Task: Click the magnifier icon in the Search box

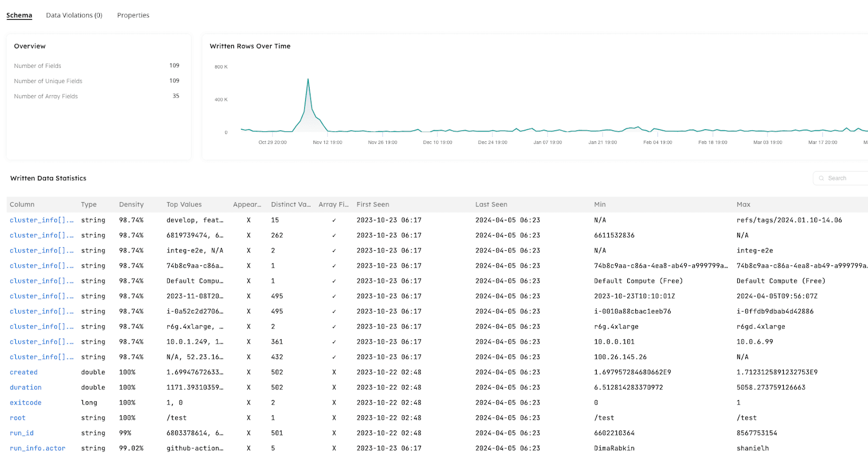Action: coord(821,178)
